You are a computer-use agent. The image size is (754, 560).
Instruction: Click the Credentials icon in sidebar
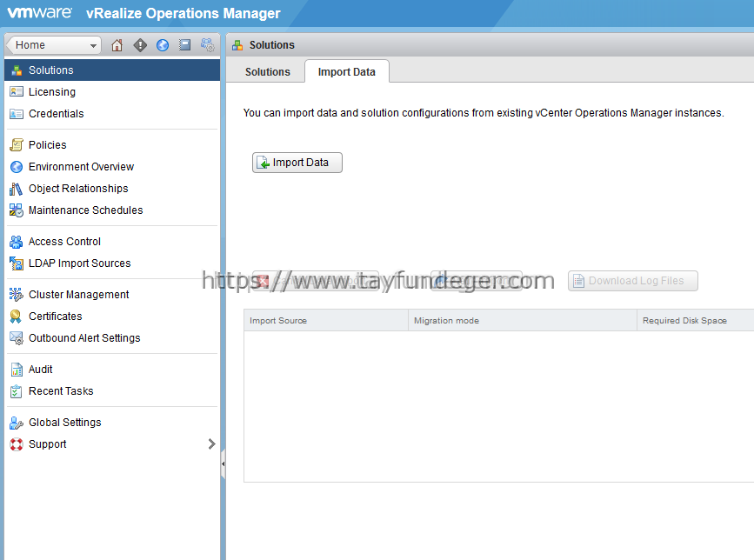[x=17, y=114]
